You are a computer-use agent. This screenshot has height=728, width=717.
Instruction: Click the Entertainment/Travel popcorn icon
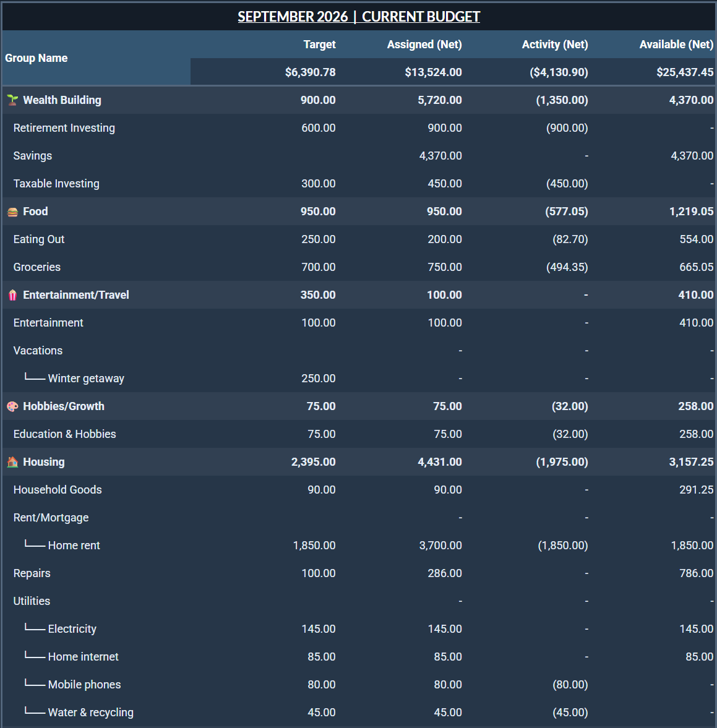tap(12, 295)
